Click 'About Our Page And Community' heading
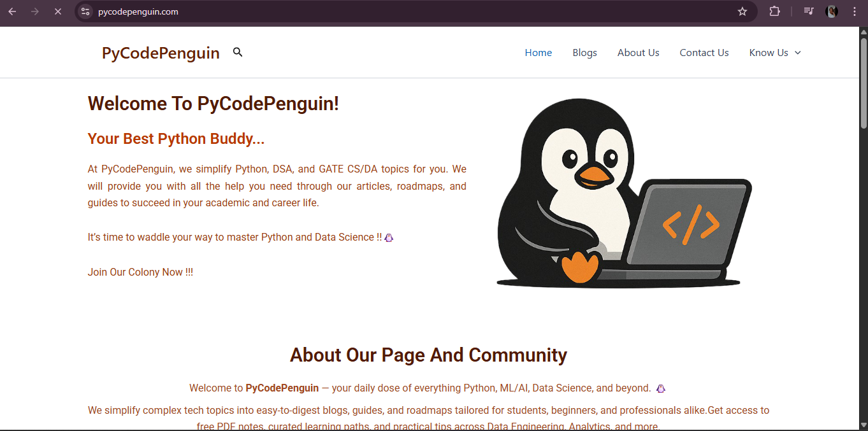The height and width of the screenshot is (431, 868). [x=428, y=355]
